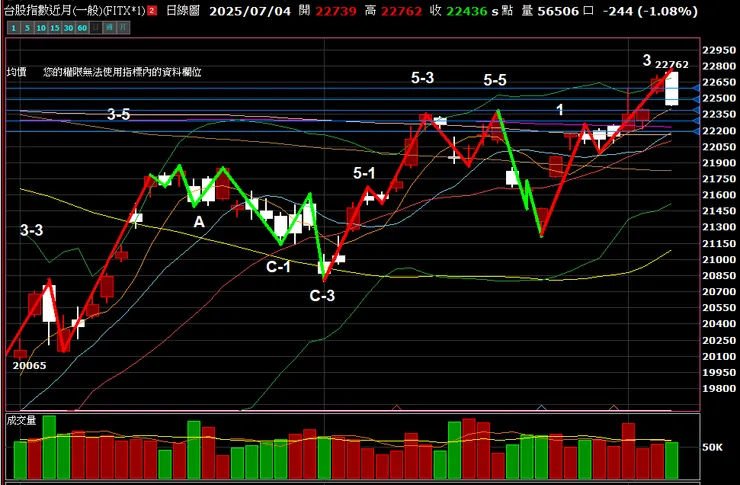Click the volume value 56506
The image size is (740, 485).
point(558,11)
